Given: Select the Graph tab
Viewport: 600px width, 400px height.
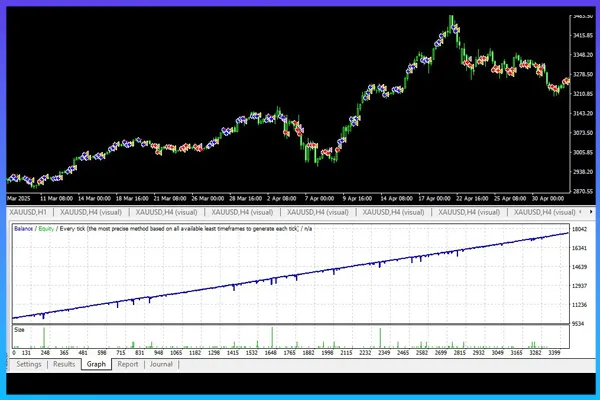Looking at the screenshot, I should pos(97,364).
